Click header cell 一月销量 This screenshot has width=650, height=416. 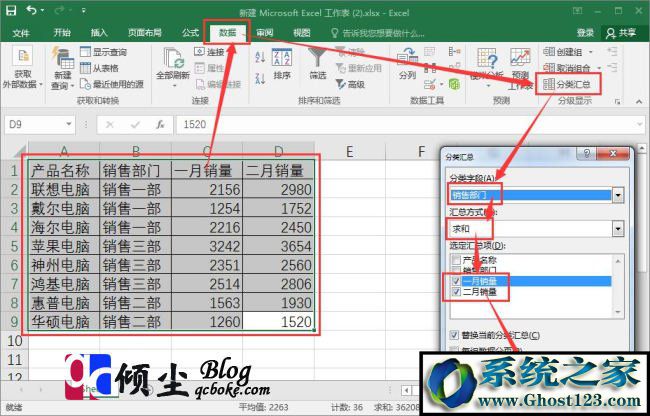point(207,170)
